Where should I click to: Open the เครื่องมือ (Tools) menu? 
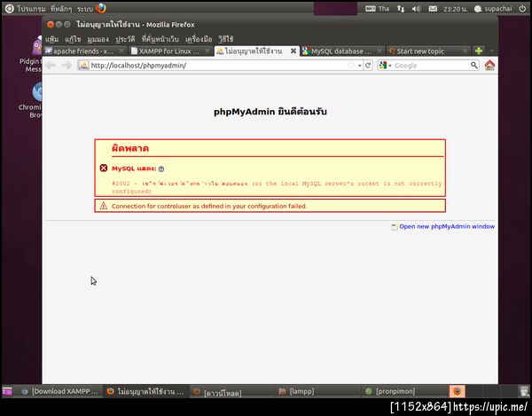point(199,39)
